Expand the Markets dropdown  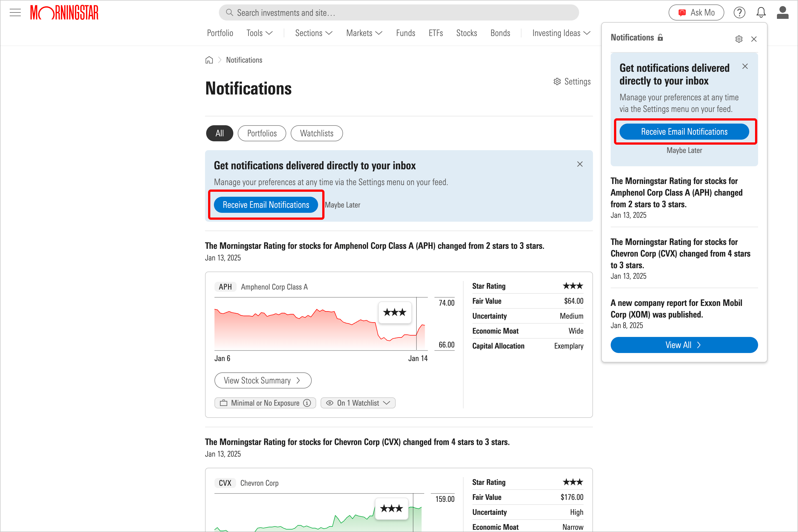coord(364,33)
